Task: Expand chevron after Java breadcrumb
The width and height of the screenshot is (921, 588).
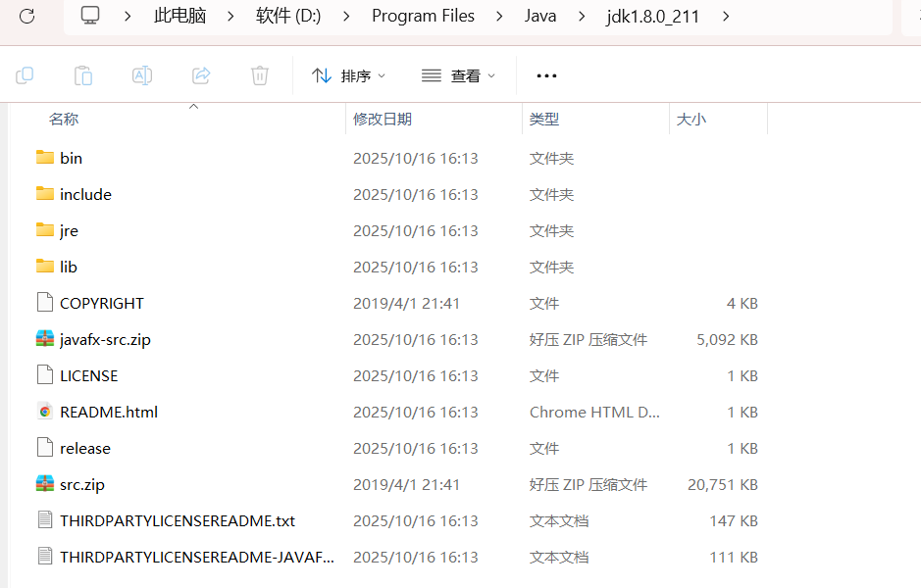Action: pyautogui.click(x=582, y=17)
